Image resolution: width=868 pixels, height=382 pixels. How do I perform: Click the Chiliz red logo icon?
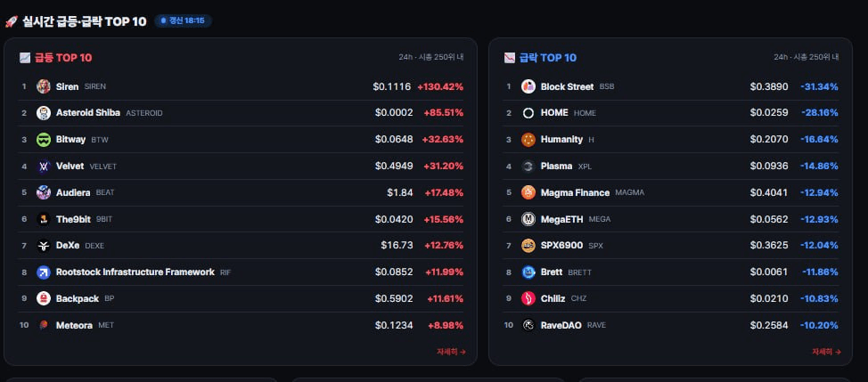pos(528,298)
